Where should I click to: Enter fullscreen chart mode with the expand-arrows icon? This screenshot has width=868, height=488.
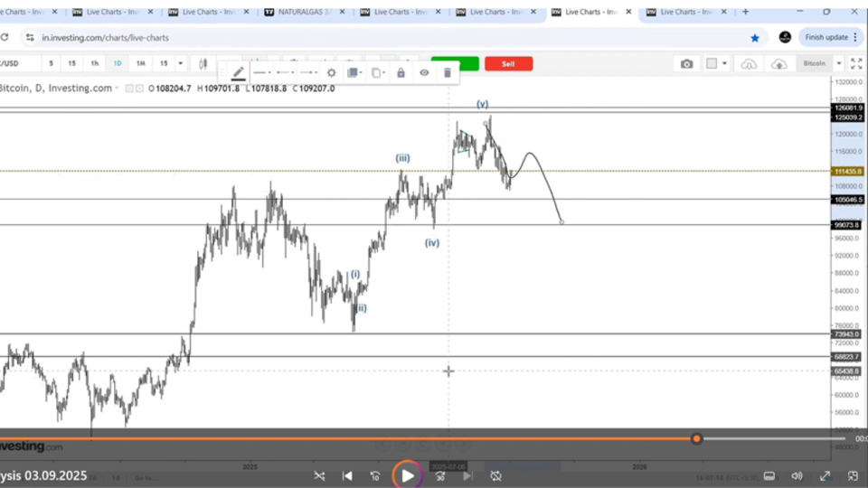click(857, 64)
